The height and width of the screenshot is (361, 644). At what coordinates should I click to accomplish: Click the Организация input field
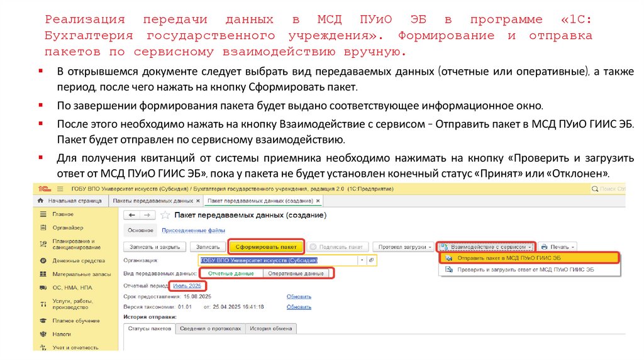point(279,260)
